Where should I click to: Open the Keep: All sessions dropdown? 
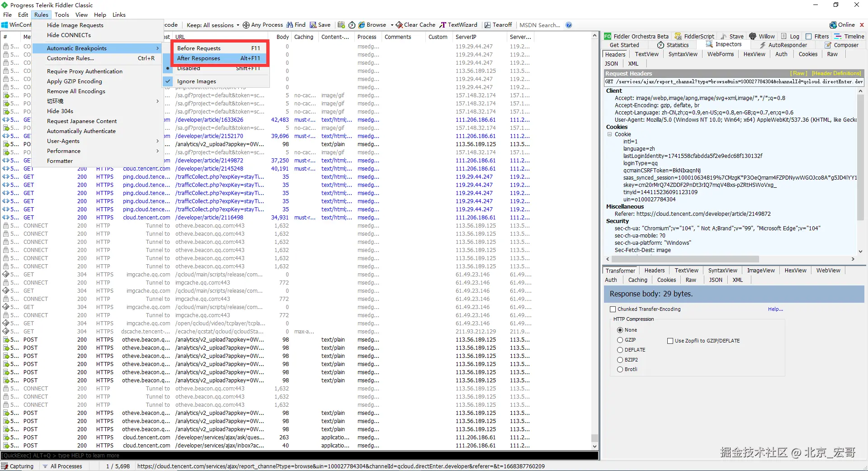coord(213,25)
